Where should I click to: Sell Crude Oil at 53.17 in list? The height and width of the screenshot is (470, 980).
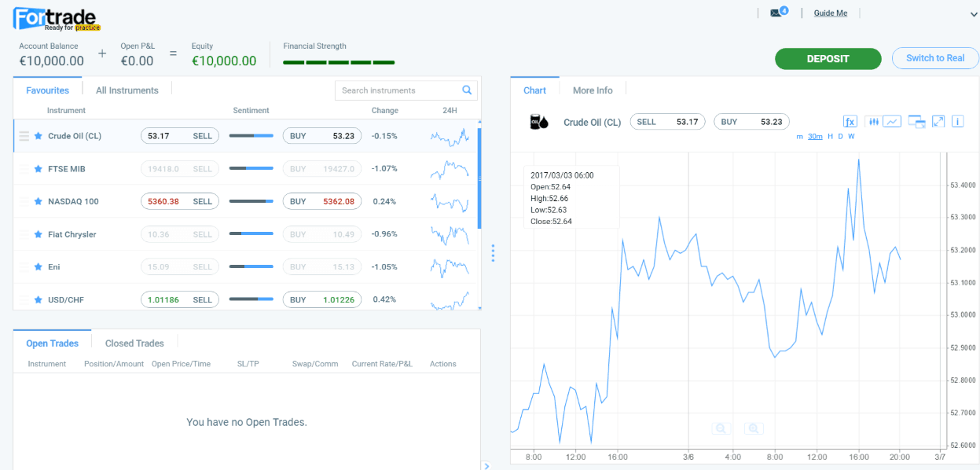click(181, 136)
